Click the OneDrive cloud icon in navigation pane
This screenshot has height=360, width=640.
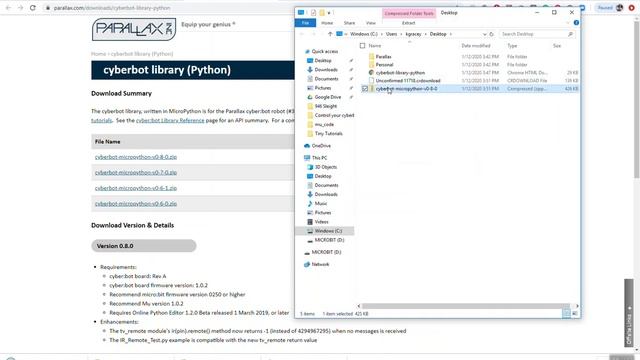point(307,146)
